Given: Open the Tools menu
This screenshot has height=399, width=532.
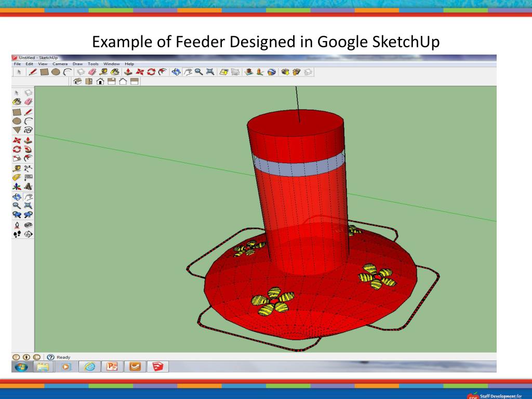Looking at the screenshot, I should click(94, 64).
